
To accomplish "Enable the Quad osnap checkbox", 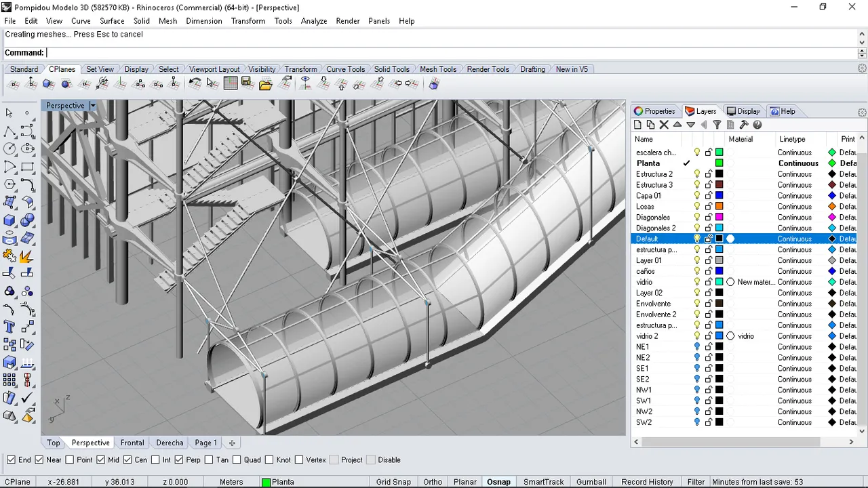I will [237, 460].
